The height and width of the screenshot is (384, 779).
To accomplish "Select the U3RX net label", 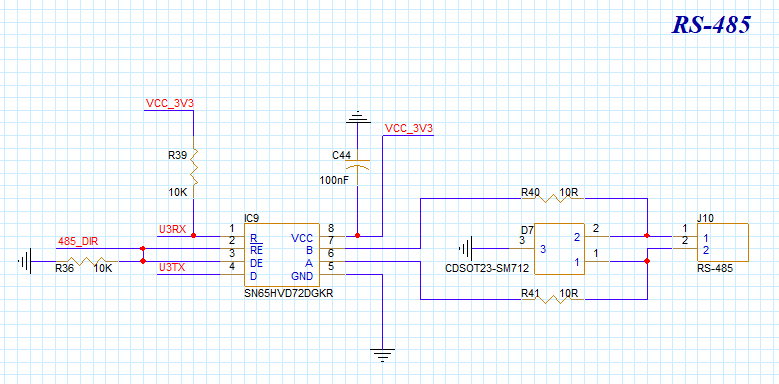I will click(172, 230).
